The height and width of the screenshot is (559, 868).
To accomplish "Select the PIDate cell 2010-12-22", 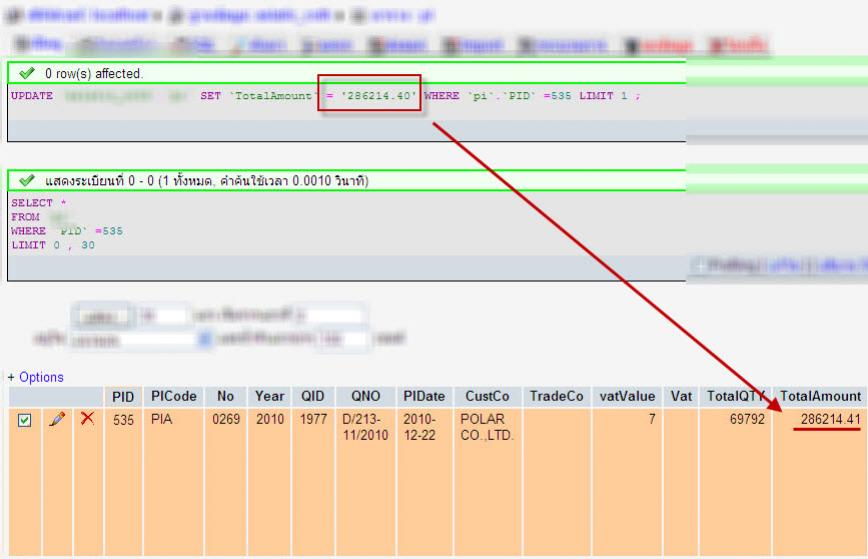I will (420, 427).
